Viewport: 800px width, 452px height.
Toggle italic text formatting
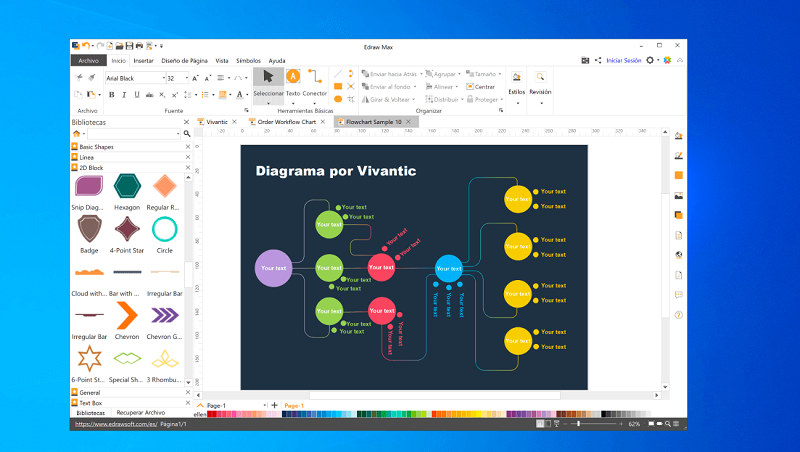pyautogui.click(x=123, y=95)
